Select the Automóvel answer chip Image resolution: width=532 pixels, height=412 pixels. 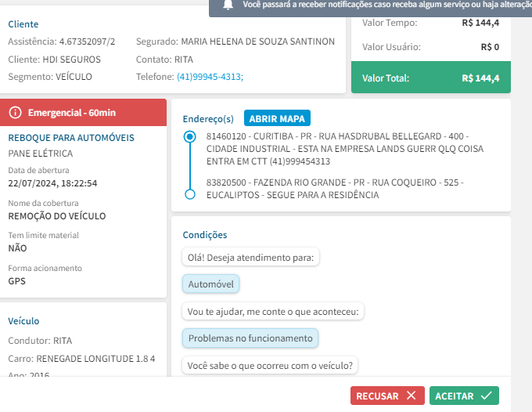210,284
